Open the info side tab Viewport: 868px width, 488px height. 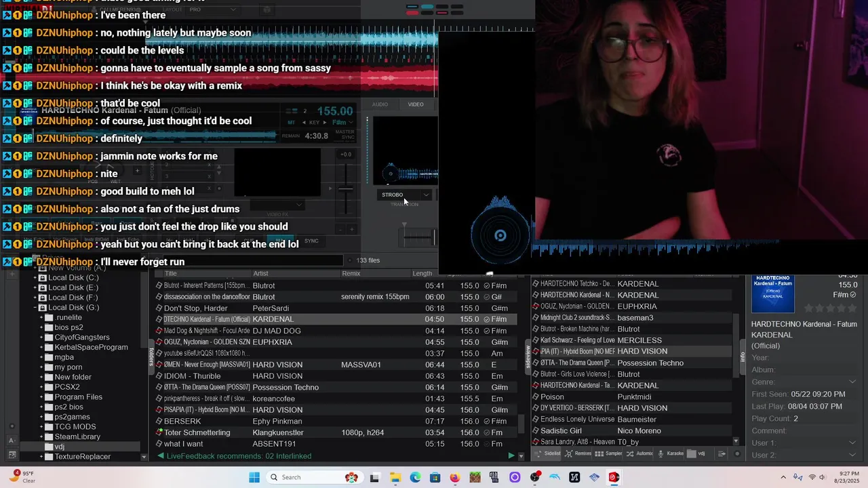point(743,357)
